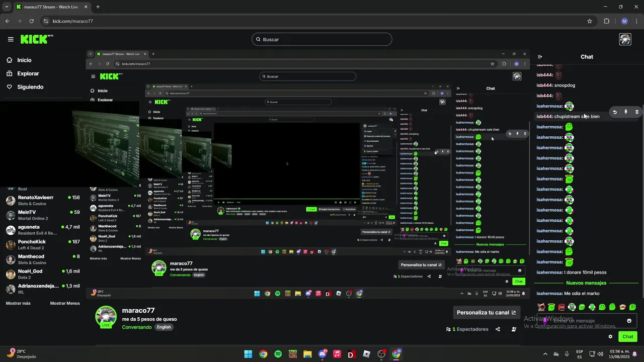Screen dimensions: 644x362
Task: Open the emoji picker in the message box
Action: [x=629, y=321]
